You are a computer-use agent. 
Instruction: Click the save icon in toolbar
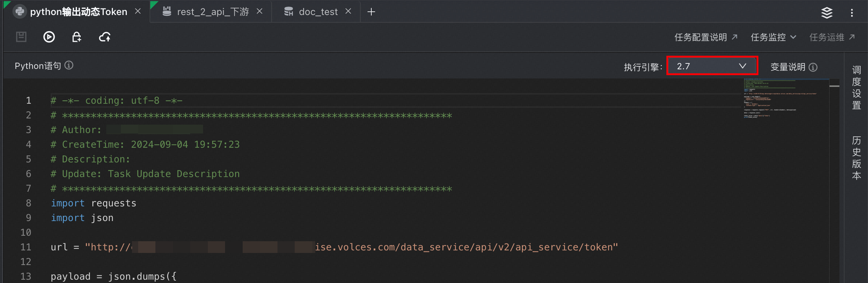point(21,37)
